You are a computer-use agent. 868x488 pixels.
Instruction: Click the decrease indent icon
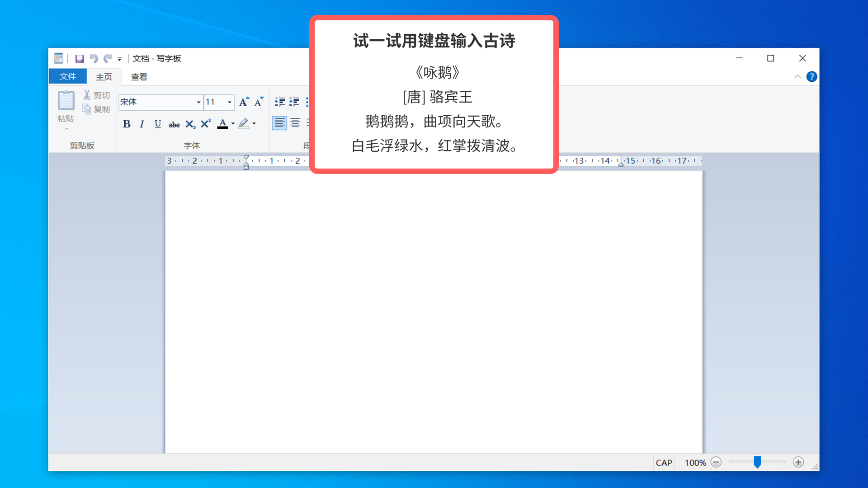tap(280, 102)
